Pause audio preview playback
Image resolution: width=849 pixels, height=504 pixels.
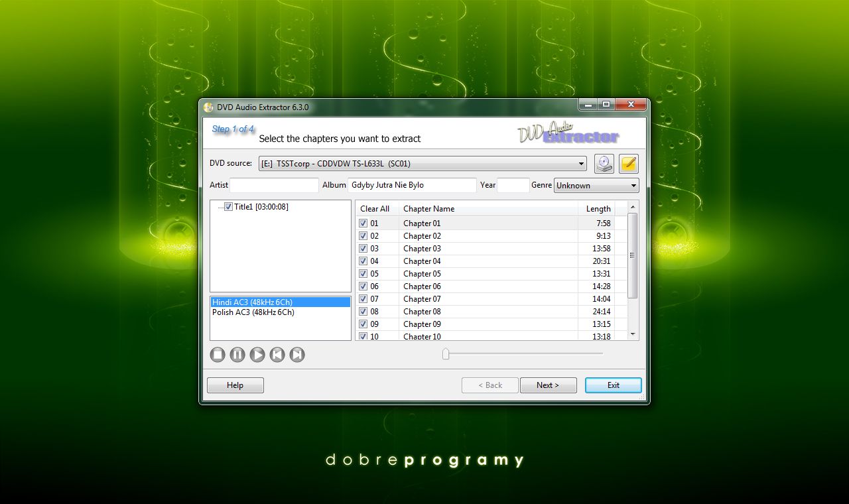[237, 355]
